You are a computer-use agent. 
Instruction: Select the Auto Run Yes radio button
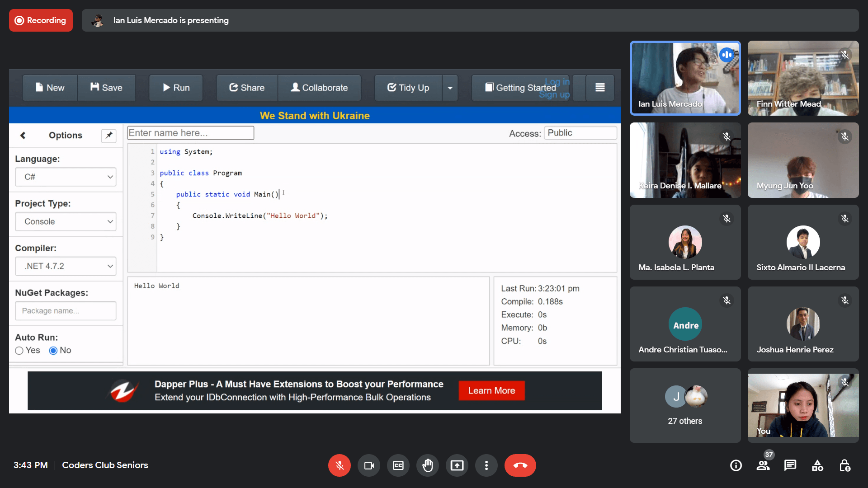[20, 350]
